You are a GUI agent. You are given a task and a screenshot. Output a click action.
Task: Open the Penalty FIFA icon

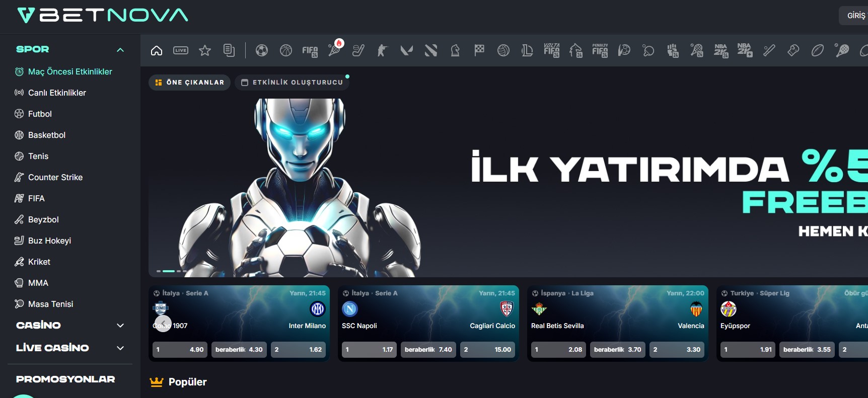(x=600, y=50)
